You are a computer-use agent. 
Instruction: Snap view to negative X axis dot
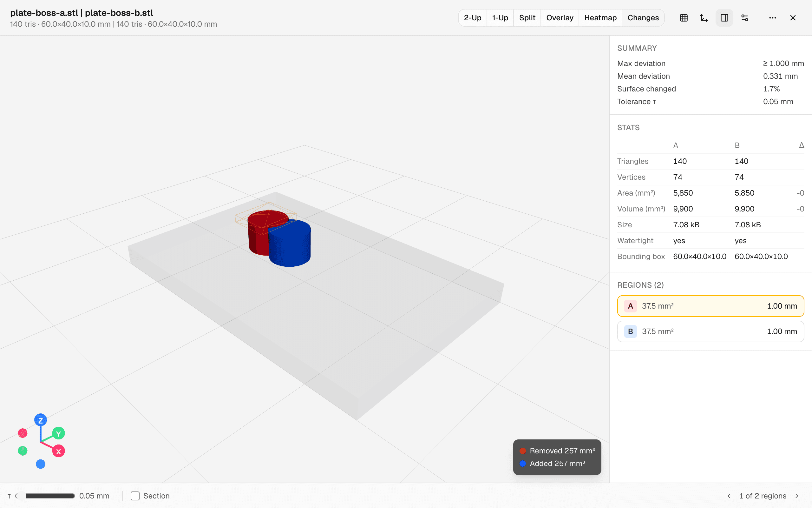click(23, 433)
